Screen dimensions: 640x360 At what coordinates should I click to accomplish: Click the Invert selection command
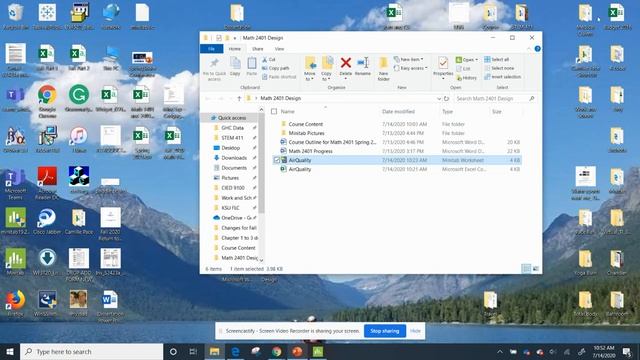(502, 77)
